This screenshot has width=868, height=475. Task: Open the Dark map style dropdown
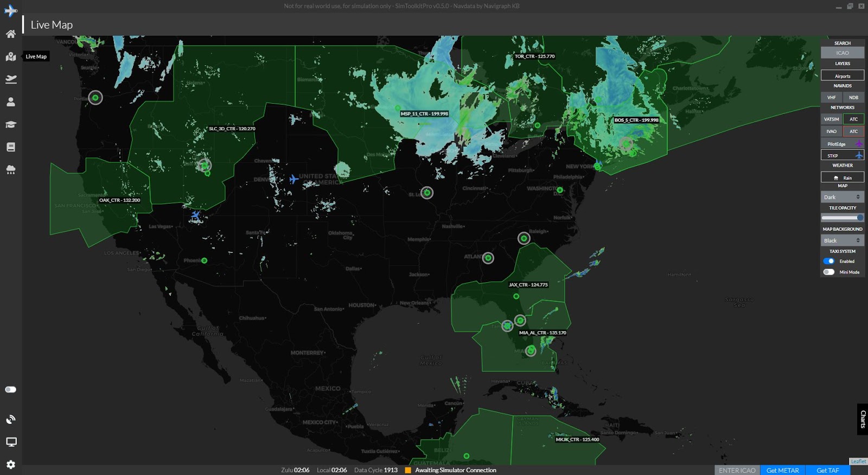pos(843,197)
